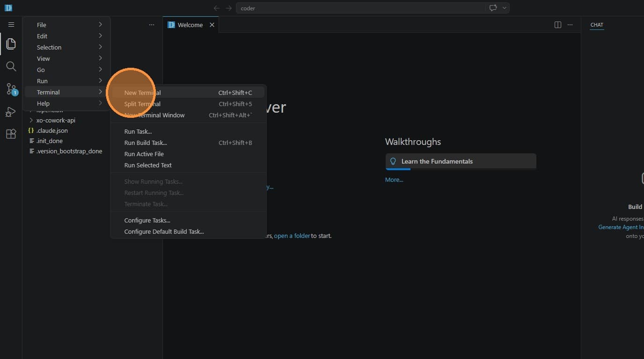The height and width of the screenshot is (359, 644).
Task: Open the Extensions view
Action: (11, 134)
